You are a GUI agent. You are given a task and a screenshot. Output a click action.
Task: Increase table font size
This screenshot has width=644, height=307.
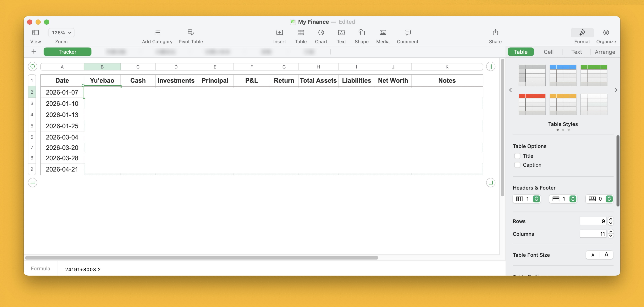click(x=607, y=255)
